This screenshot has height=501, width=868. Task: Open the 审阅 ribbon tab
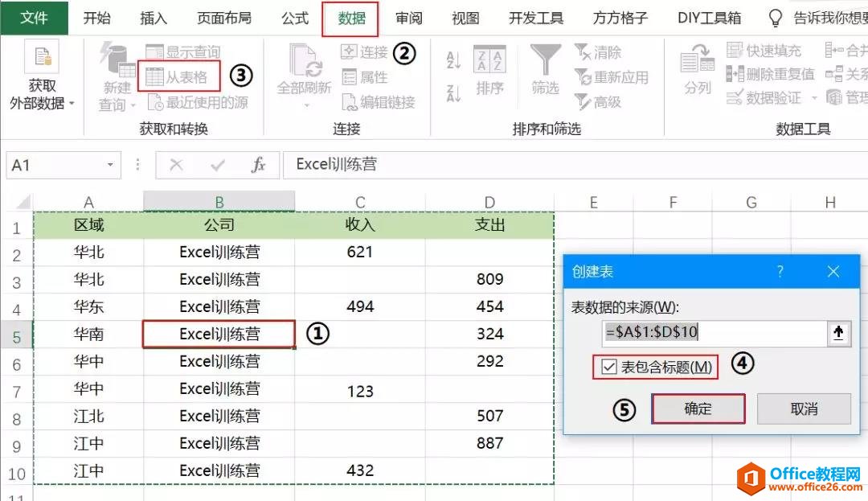pyautogui.click(x=408, y=17)
